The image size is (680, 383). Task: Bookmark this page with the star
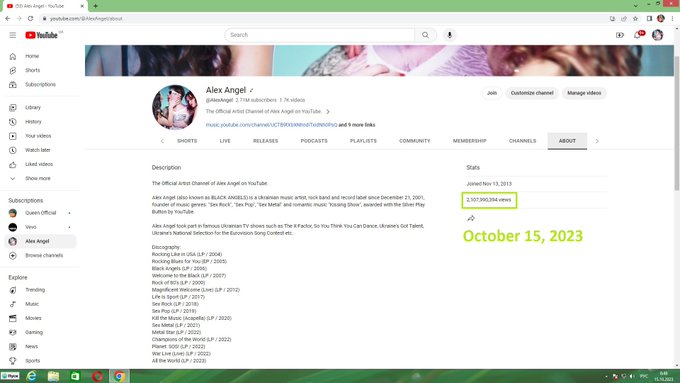click(635, 19)
